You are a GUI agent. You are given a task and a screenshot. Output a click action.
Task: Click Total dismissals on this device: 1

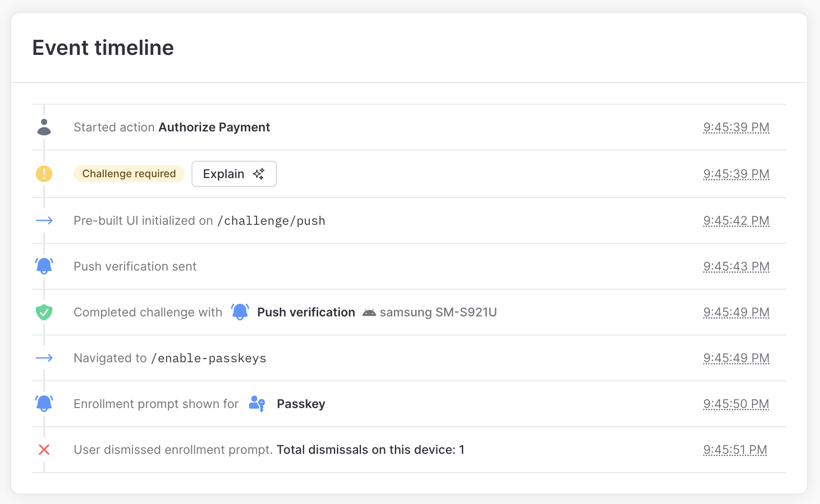tap(370, 450)
